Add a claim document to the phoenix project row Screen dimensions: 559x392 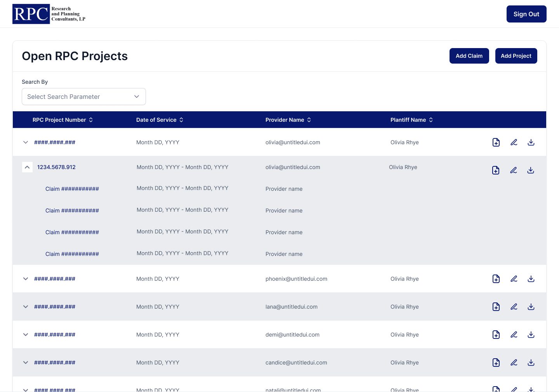click(496, 279)
